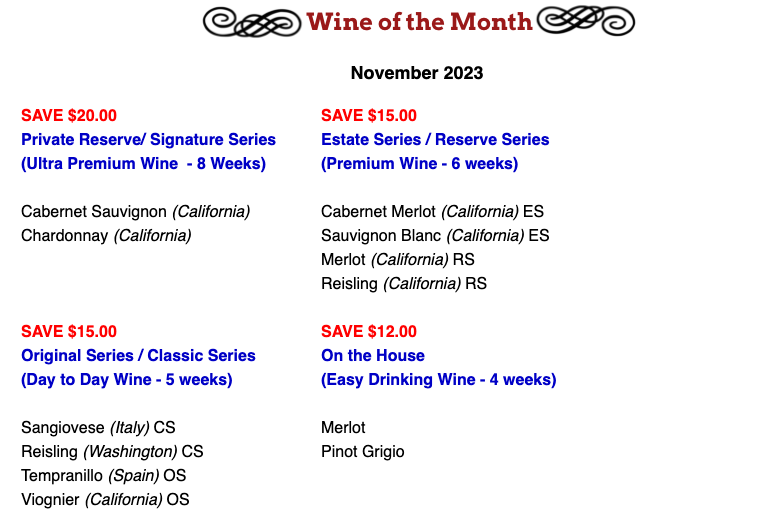Click the right decorative swirl ornament
759x523 pixels.
[586, 21]
